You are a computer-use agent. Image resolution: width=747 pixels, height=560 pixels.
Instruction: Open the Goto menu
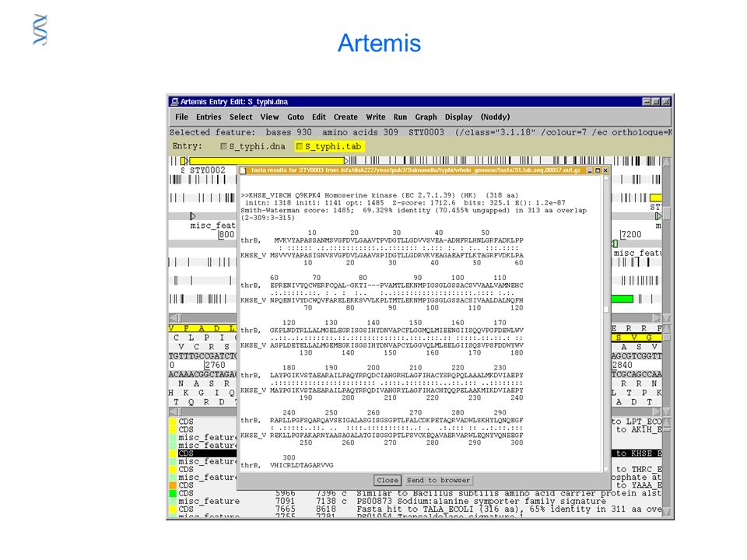tap(296, 117)
